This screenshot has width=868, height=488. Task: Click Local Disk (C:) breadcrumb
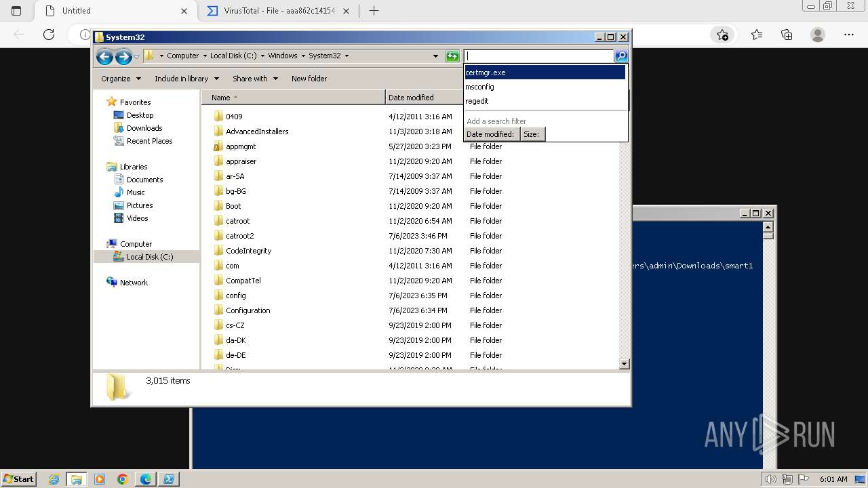[x=233, y=56]
